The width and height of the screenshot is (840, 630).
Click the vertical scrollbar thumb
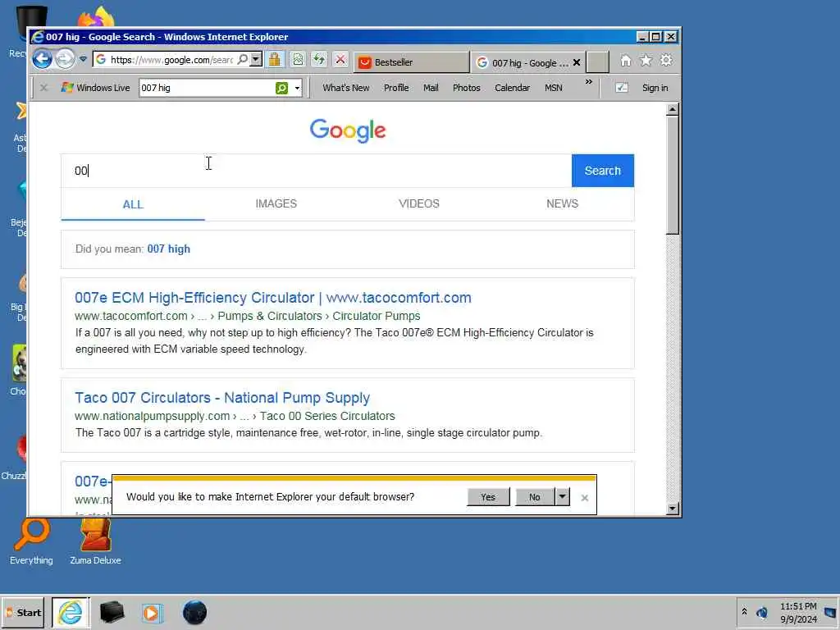tap(673, 176)
